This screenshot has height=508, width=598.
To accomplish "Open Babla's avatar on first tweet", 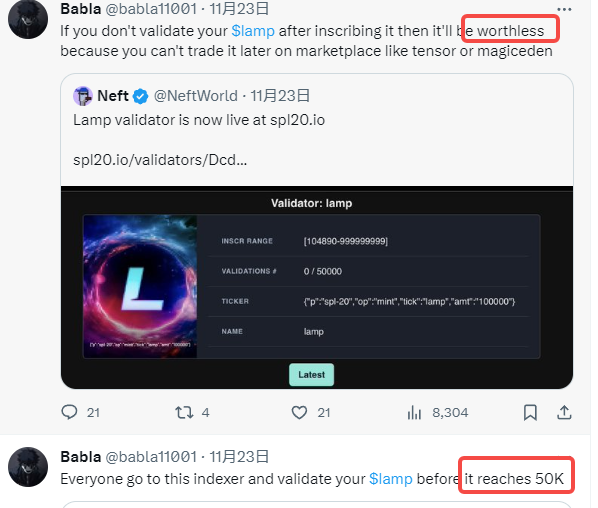I will 28,19.
